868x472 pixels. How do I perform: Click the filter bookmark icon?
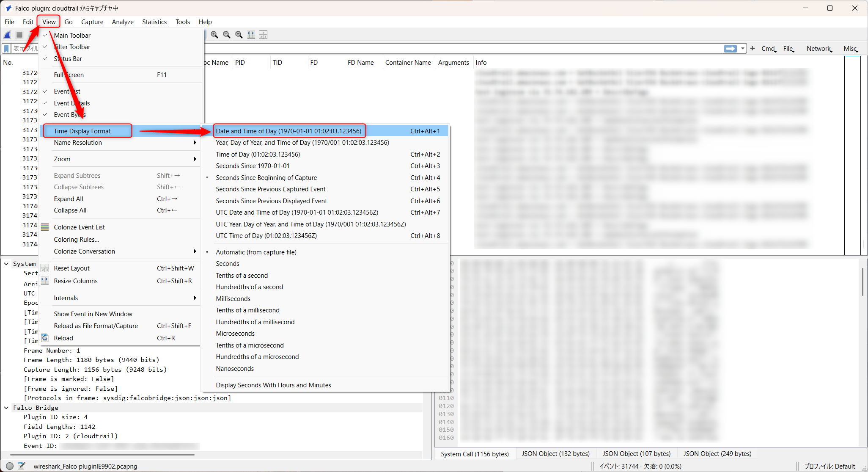[x=6, y=49]
